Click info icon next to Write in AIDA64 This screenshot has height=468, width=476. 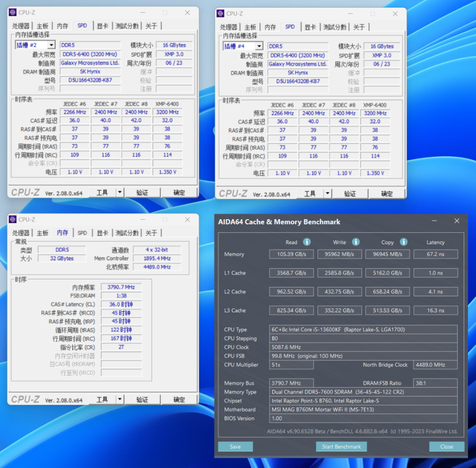click(x=356, y=242)
